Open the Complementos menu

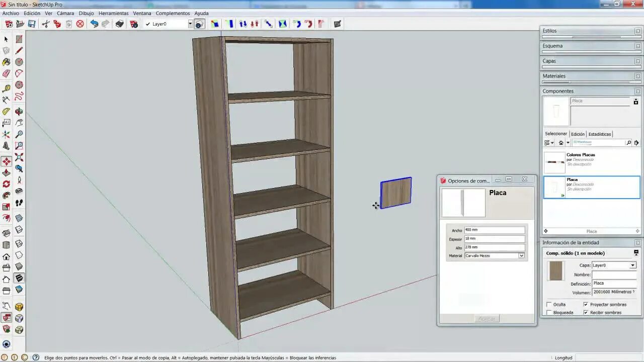pyautogui.click(x=173, y=14)
